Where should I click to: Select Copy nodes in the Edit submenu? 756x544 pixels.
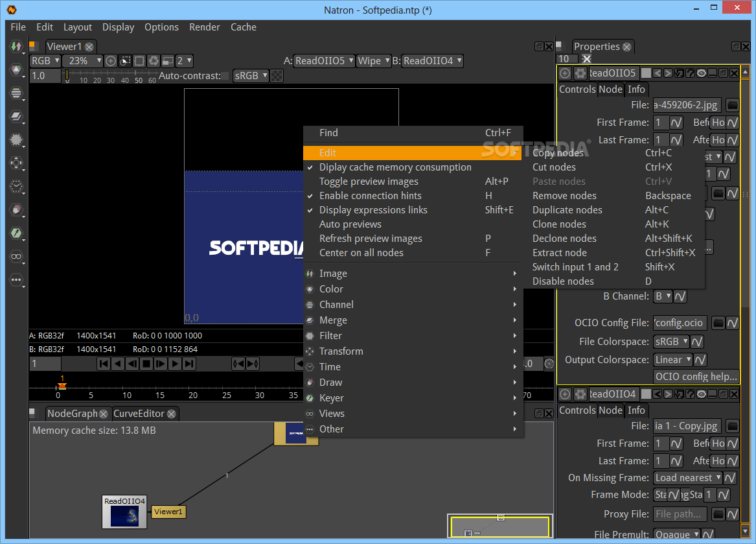[x=613, y=153]
